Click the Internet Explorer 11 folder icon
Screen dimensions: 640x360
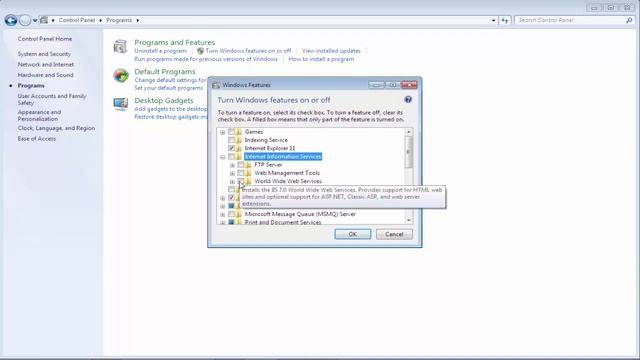tap(239, 148)
